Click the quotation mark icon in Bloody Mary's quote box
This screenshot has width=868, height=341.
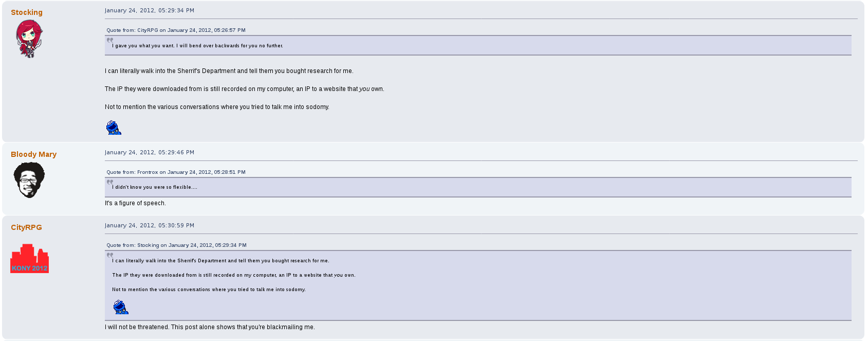(x=110, y=182)
